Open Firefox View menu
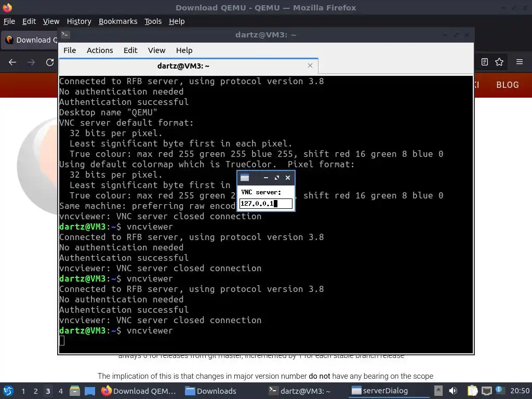This screenshot has width=532, height=399. [51, 21]
